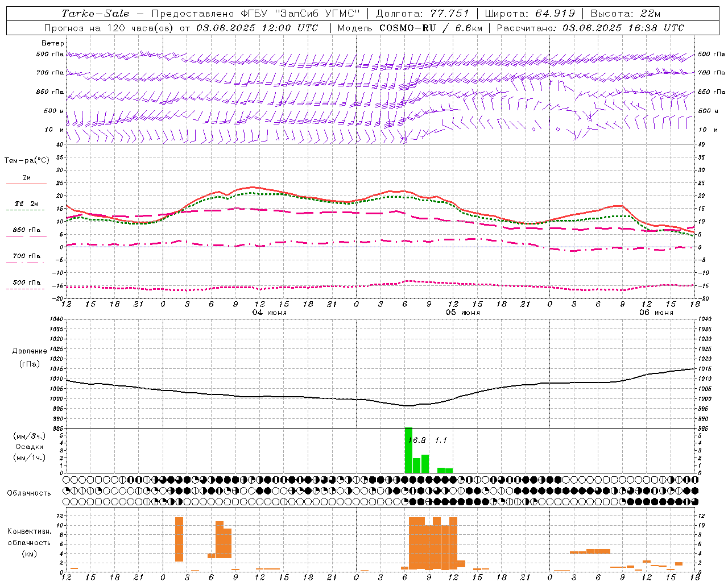Click the 'Долгота: 77.751' value
Image resolution: width=728 pixels, height=582 pixels.
pos(423,14)
